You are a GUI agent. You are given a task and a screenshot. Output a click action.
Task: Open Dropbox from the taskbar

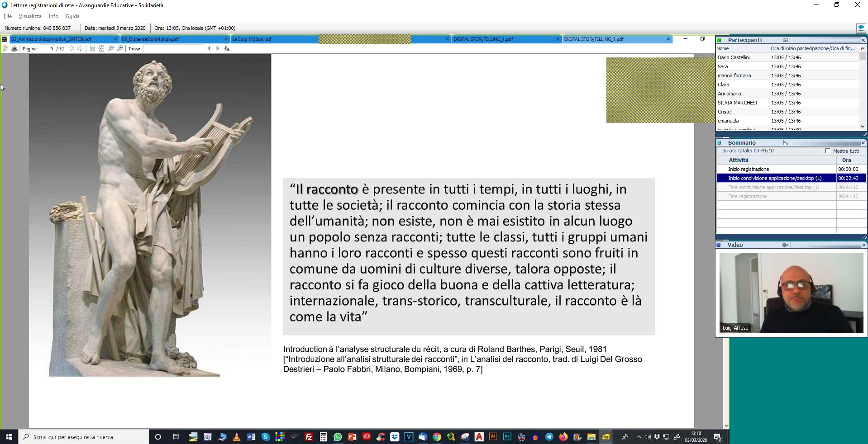click(395, 437)
